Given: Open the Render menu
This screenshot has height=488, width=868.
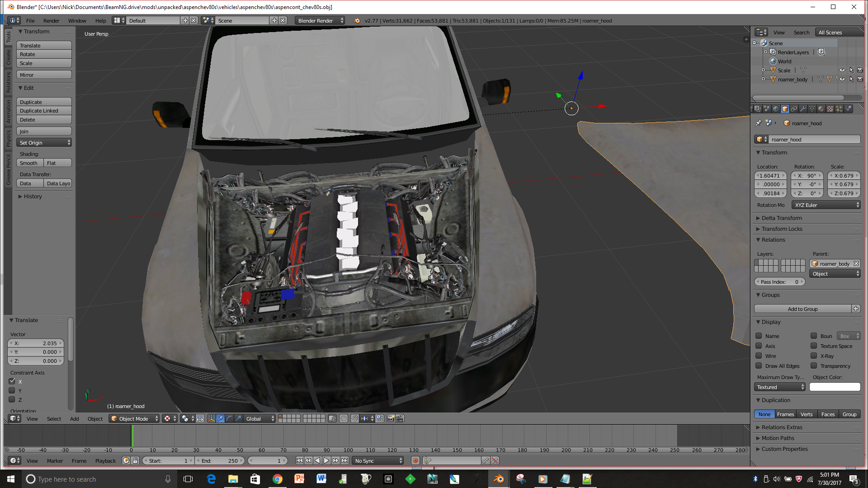Looking at the screenshot, I should point(51,21).
